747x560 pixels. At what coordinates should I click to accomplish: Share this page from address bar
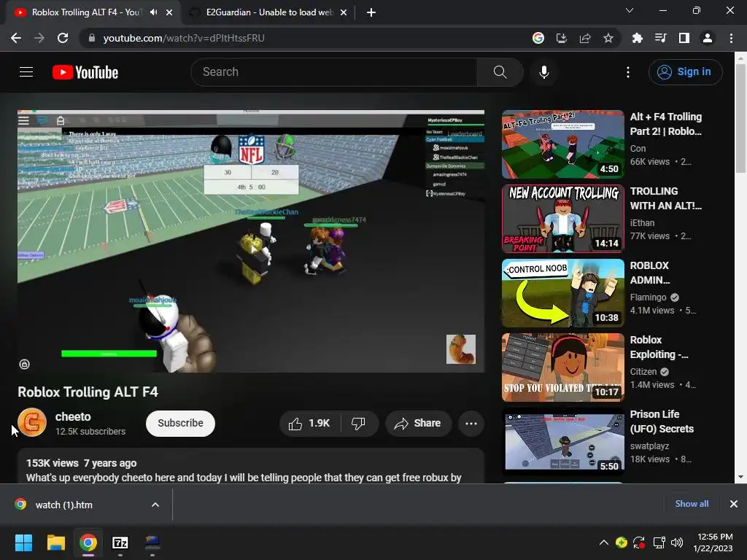point(585,38)
